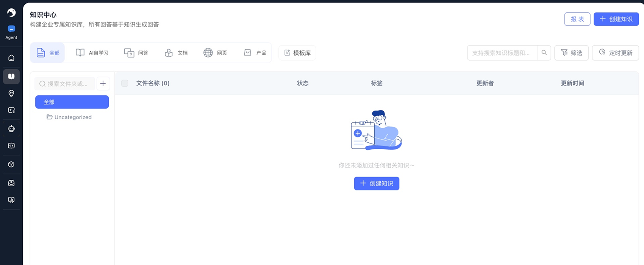This screenshot has height=265, width=644.
Task: Switch to the 产品 tab
Action: click(x=255, y=53)
